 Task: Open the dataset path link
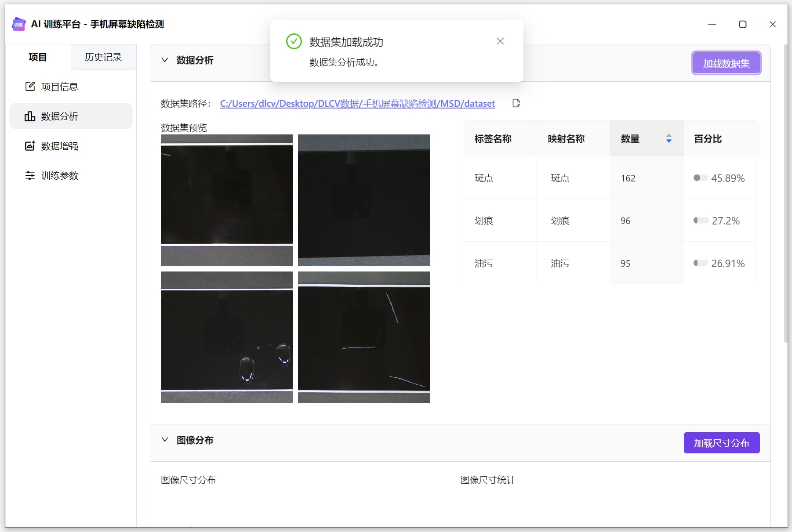coord(357,104)
